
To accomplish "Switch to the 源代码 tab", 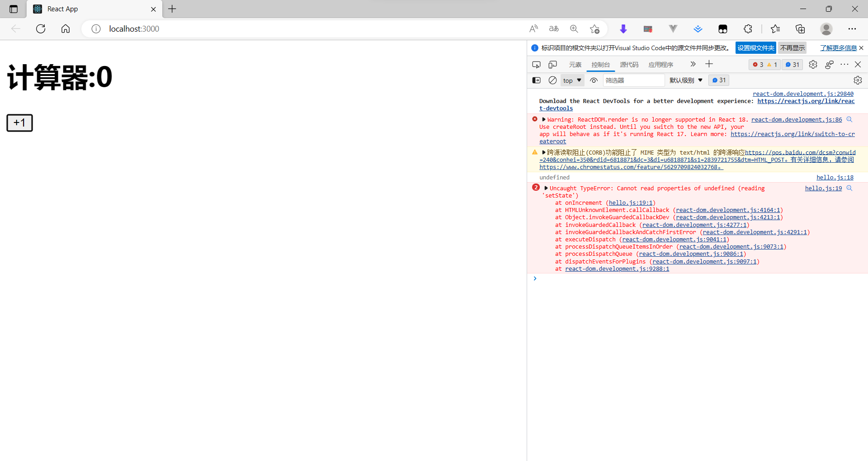I will 629,64.
